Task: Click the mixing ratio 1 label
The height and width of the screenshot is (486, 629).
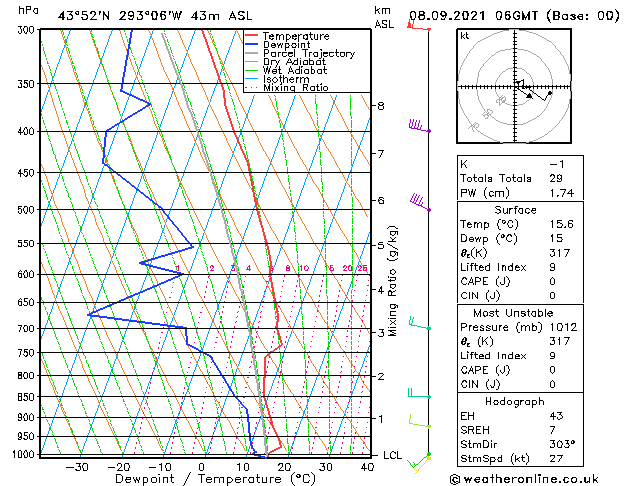Action: [178, 268]
